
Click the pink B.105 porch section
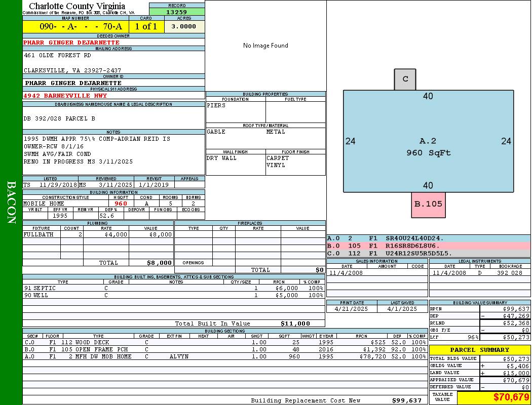point(428,205)
